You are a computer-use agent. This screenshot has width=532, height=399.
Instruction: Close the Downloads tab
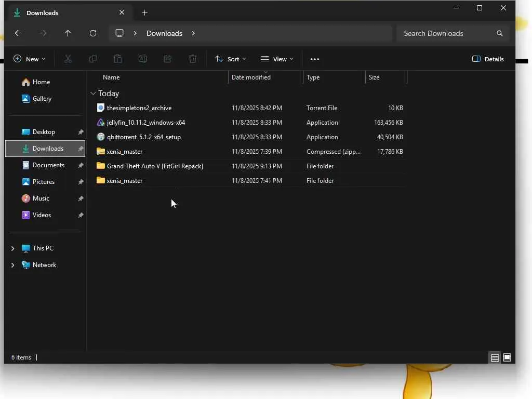(x=122, y=12)
